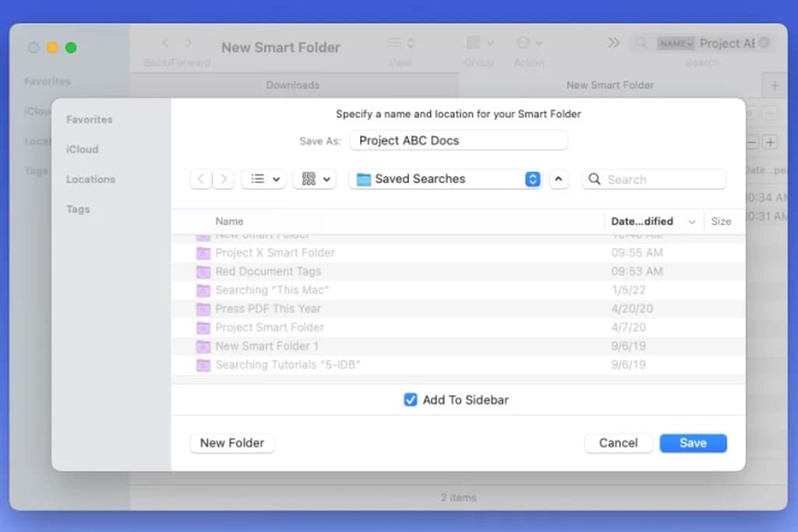The image size is (798, 532).
Task: Click the Searching "This Mac" folder icon
Action: (x=203, y=291)
